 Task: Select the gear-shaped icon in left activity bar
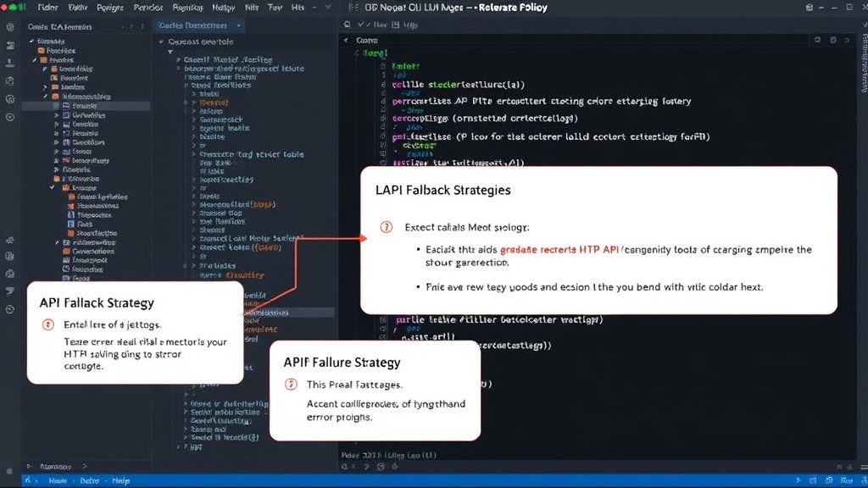(x=10, y=99)
